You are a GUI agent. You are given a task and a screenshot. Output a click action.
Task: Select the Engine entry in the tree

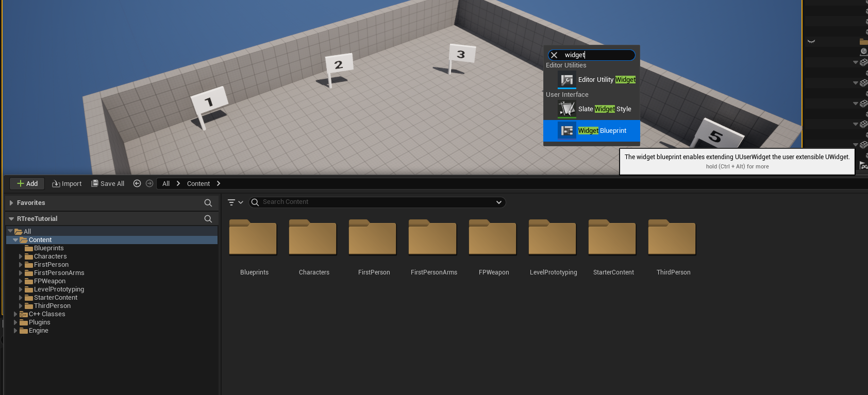point(38,331)
